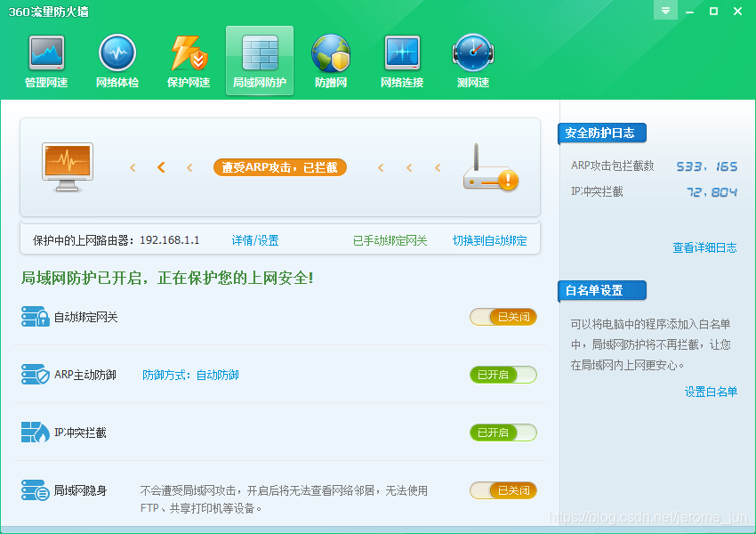The image size is (756, 534).
Task: Open 网络连接 network connections icon
Action: [402, 53]
